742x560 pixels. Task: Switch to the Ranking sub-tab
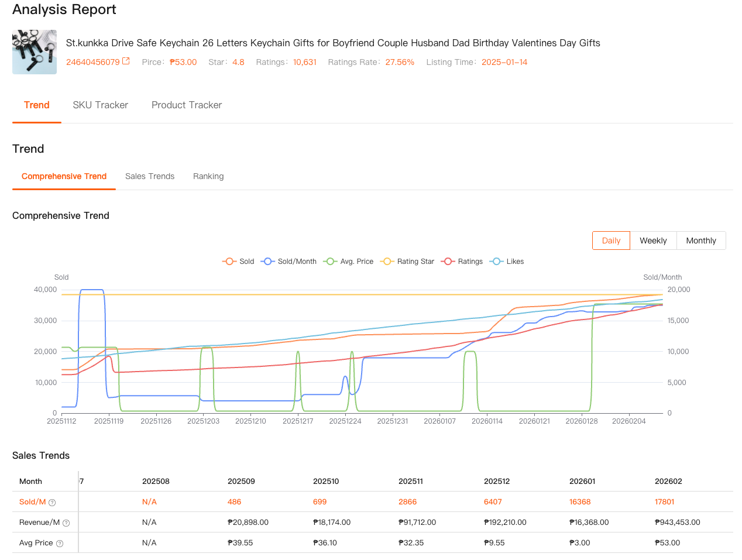click(208, 176)
